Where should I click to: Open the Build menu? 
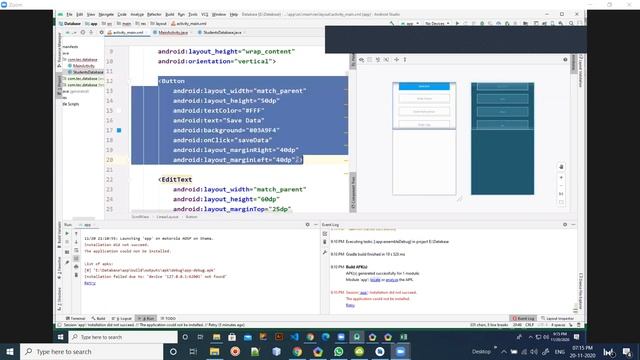pyautogui.click(x=170, y=14)
